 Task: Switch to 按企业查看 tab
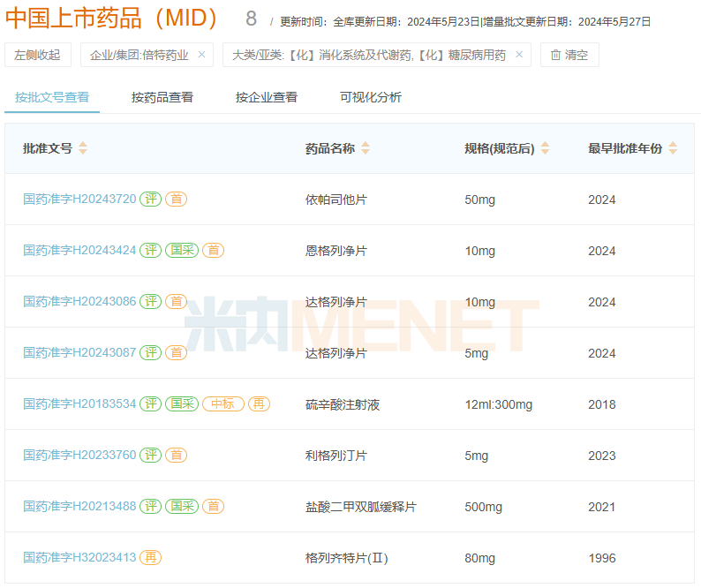click(x=267, y=97)
